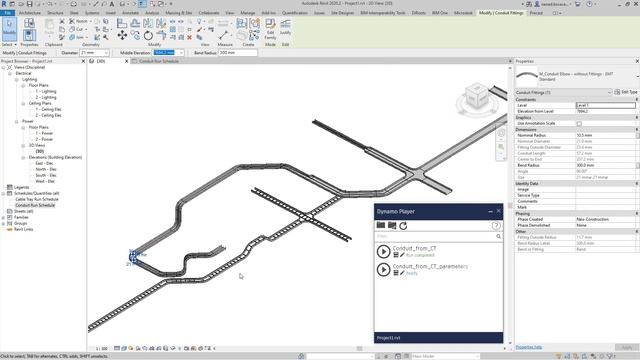Open the Edit Family tool
Viewport: 640px width, 360px height.
[270, 29]
